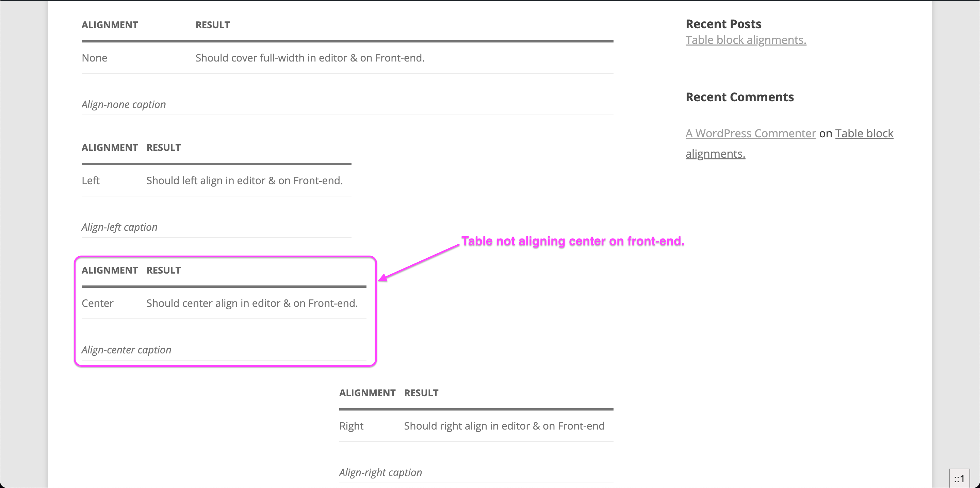Click the 'Right' alignment table cell
The image size is (980, 488).
click(x=351, y=426)
